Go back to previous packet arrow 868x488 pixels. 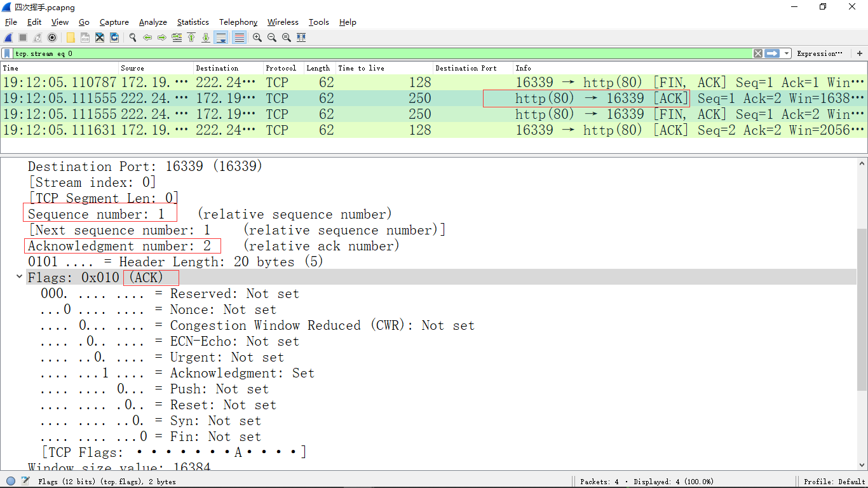click(x=147, y=37)
